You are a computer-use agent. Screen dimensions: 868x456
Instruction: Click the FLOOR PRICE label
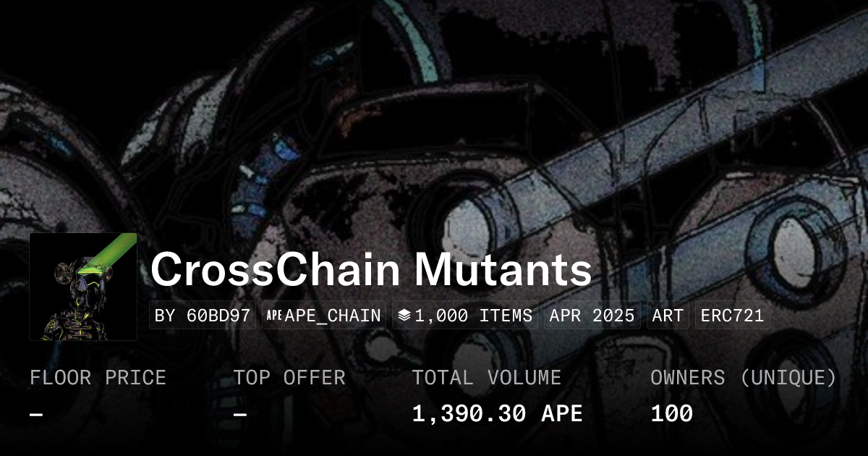(x=98, y=378)
